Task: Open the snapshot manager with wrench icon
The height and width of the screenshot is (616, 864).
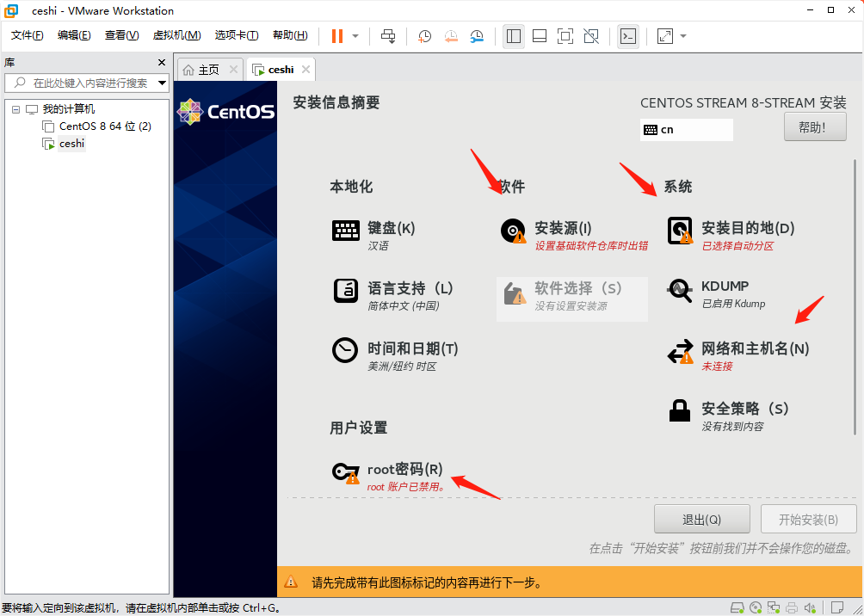Action: pyautogui.click(x=478, y=36)
